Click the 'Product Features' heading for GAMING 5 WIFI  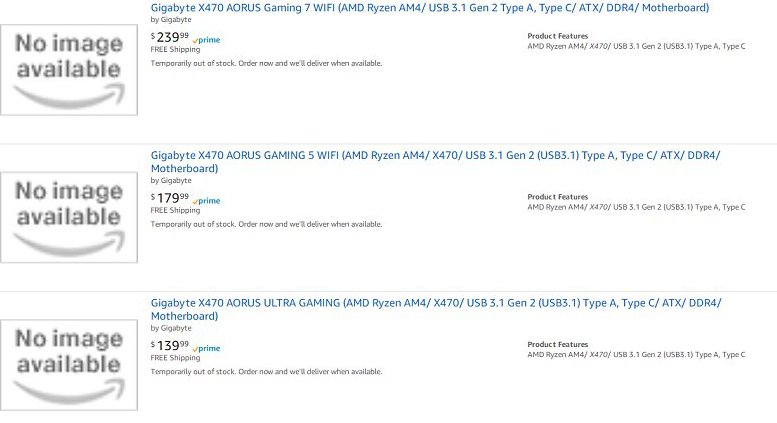[557, 197]
